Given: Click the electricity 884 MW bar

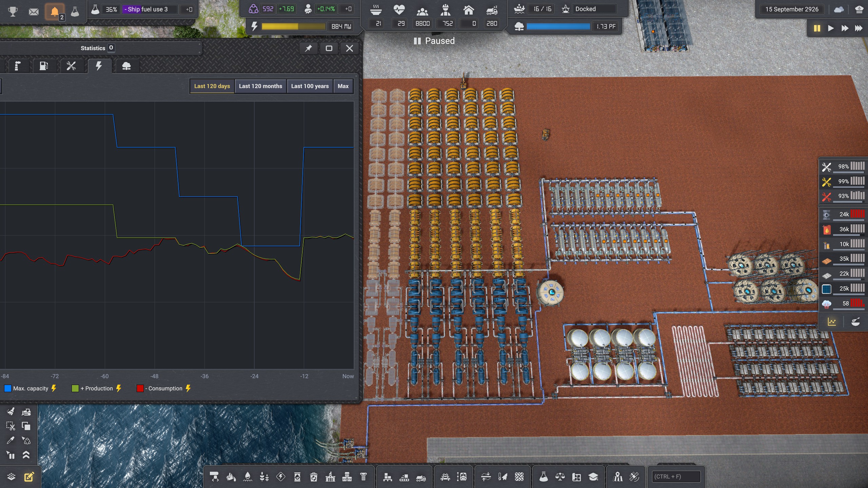Looking at the screenshot, I should pyautogui.click(x=293, y=26).
